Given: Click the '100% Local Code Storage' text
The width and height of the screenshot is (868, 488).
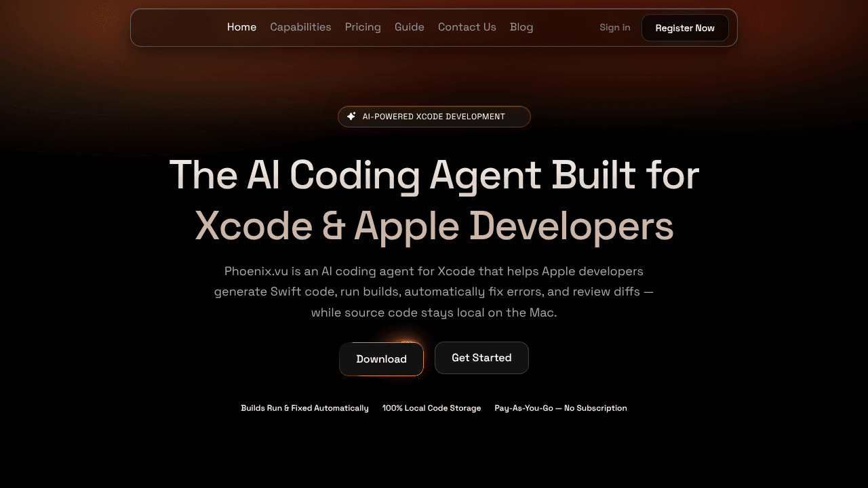Looking at the screenshot, I should pos(432,408).
